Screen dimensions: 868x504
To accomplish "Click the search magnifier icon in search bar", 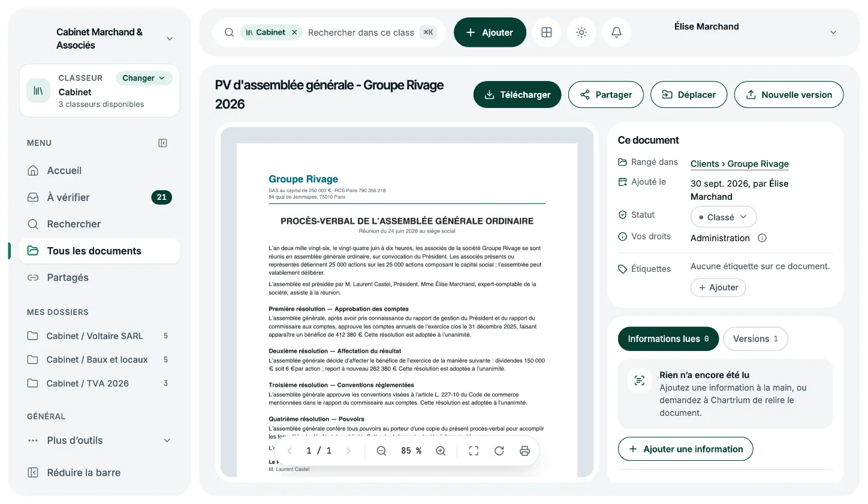I will pos(229,32).
